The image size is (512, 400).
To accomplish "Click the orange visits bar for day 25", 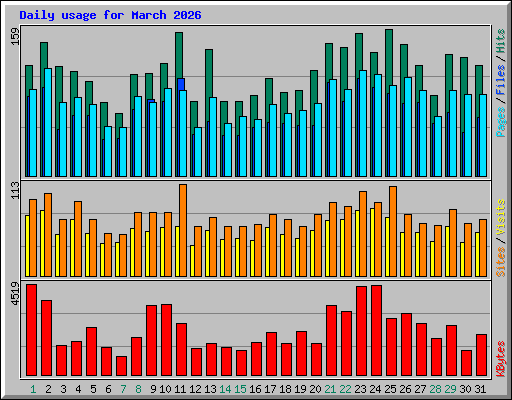I will [393, 231].
